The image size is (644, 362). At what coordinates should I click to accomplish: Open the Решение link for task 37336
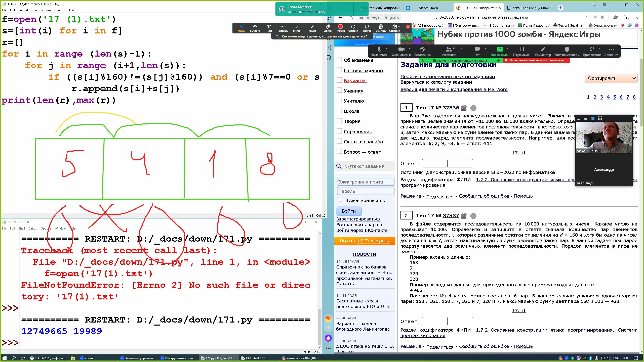point(411,196)
